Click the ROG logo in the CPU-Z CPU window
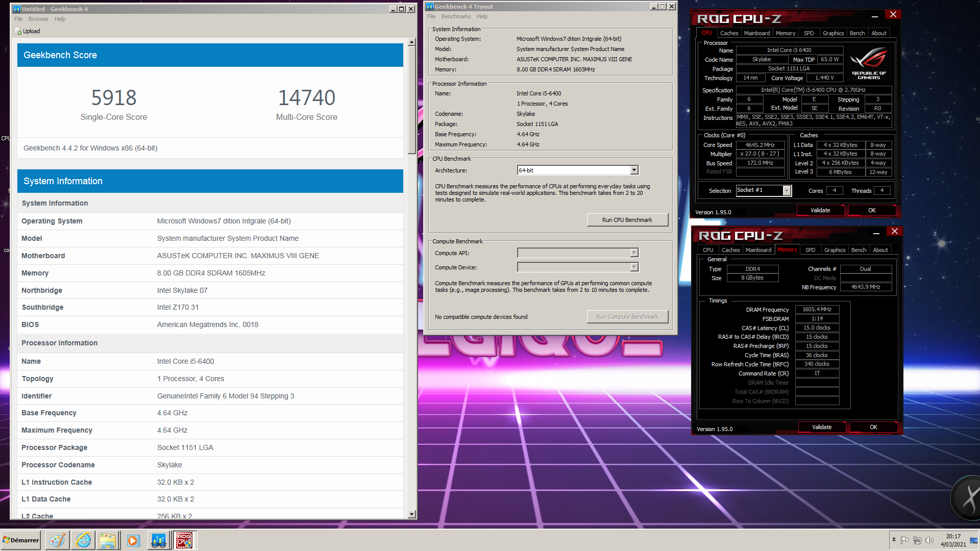Image resolution: width=980 pixels, height=551 pixels. tap(869, 63)
